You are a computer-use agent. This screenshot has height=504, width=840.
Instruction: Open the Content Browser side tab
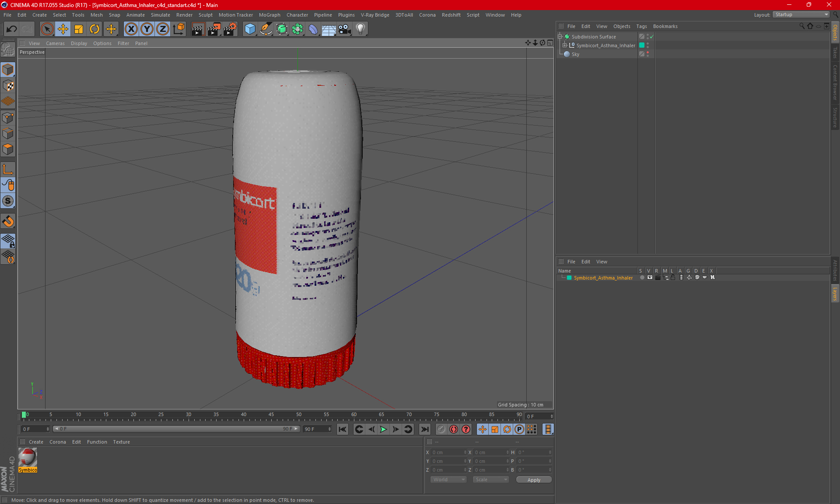(x=835, y=82)
